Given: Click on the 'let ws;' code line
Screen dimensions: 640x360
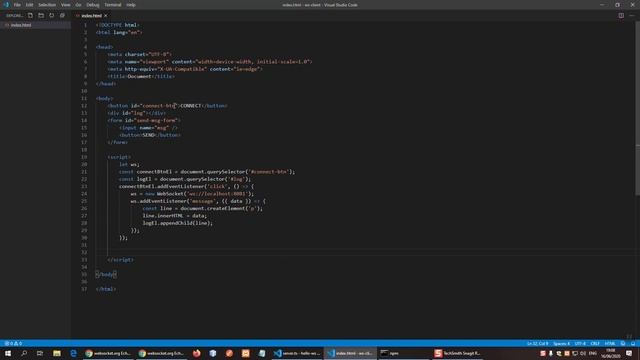Looking at the screenshot, I should point(129,164).
